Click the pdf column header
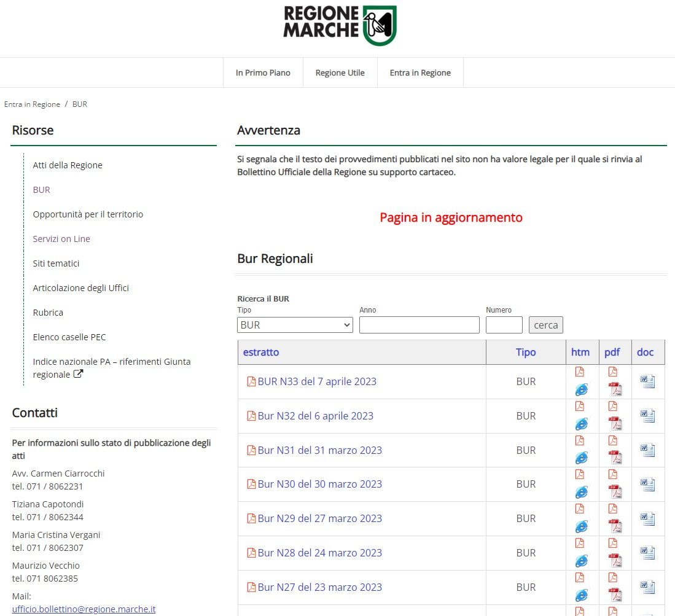 (x=612, y=352)
